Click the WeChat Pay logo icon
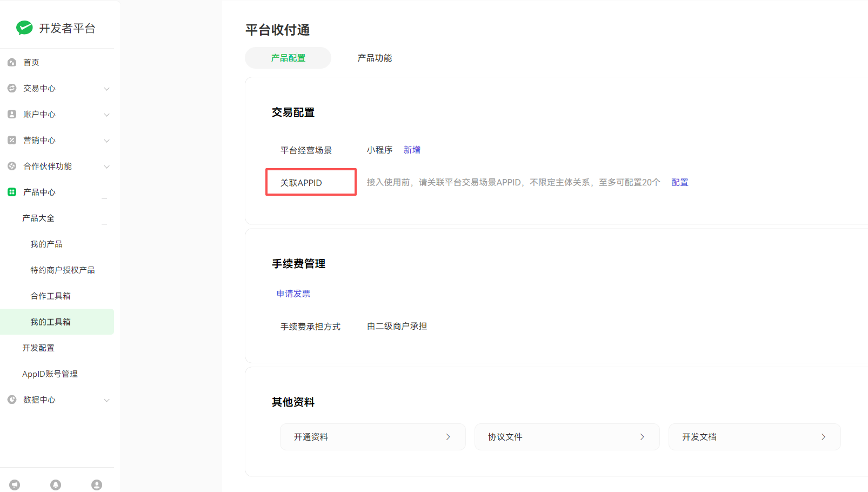 [x=24, y=28]
